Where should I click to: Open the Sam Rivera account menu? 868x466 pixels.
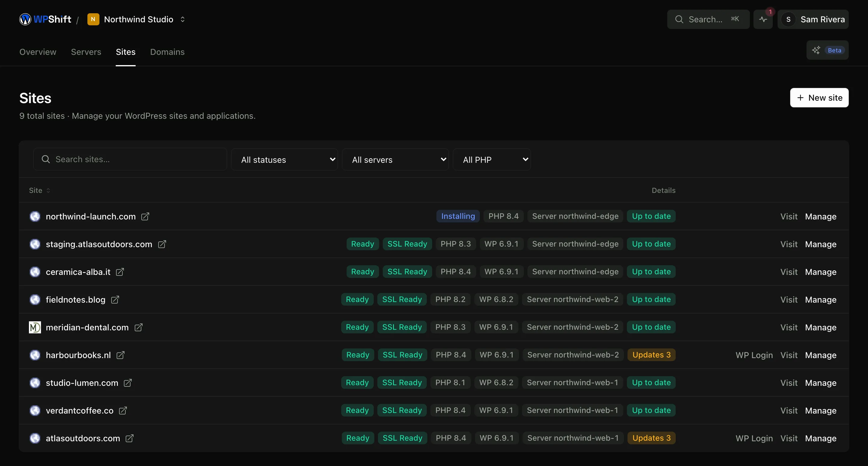pos(813,19)
